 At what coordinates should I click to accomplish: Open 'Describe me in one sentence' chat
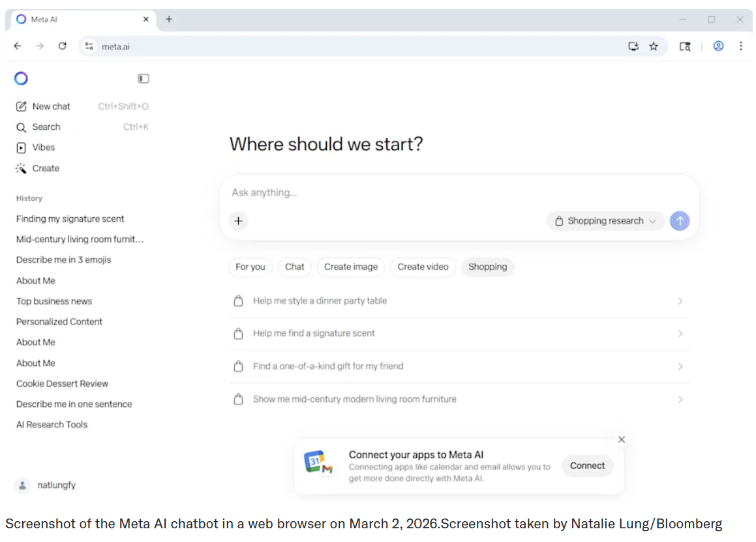pyautogui.click(x=74, y=404)
